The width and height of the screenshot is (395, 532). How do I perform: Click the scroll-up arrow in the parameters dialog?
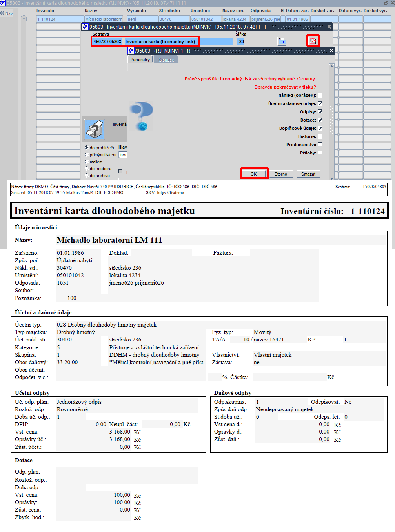pyautogui.click(x=331, y=66)
